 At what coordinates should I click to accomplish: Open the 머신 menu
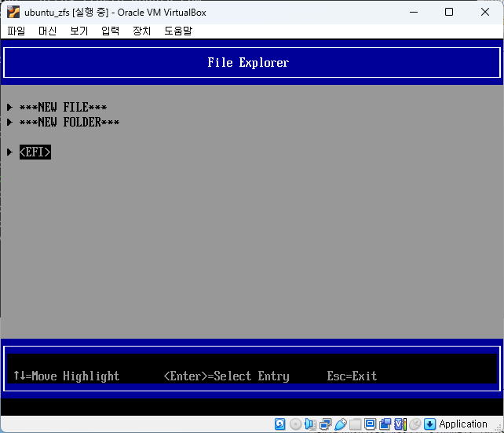(47, 31)
